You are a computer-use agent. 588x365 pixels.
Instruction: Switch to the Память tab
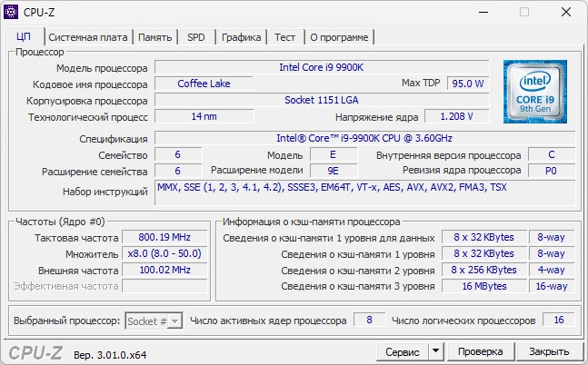(x=154, y=37)
